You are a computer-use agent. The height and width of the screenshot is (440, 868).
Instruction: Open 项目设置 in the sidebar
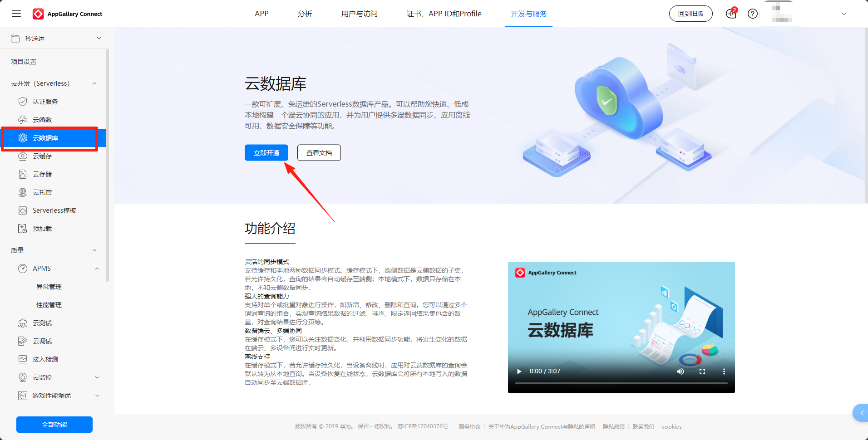tap(24, 62)
